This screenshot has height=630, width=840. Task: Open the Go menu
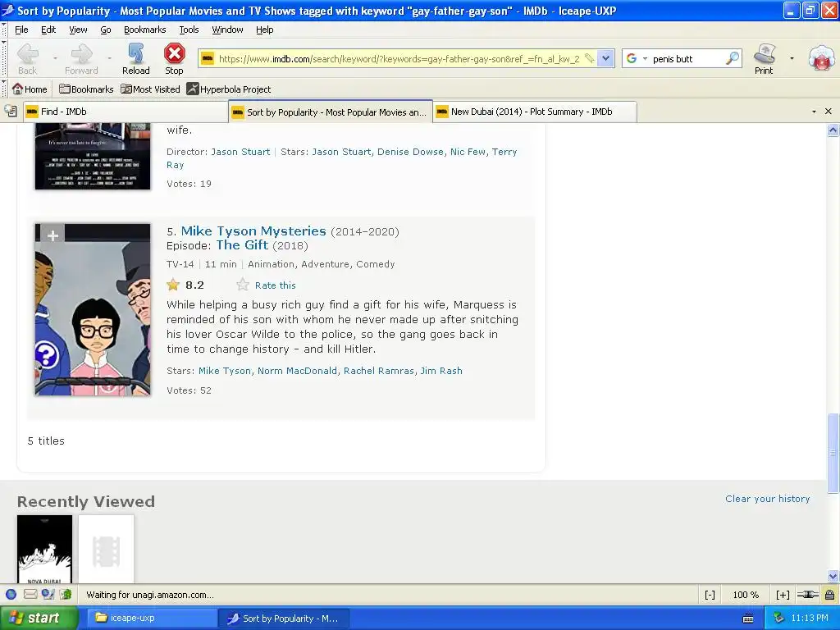pos(106,30)
